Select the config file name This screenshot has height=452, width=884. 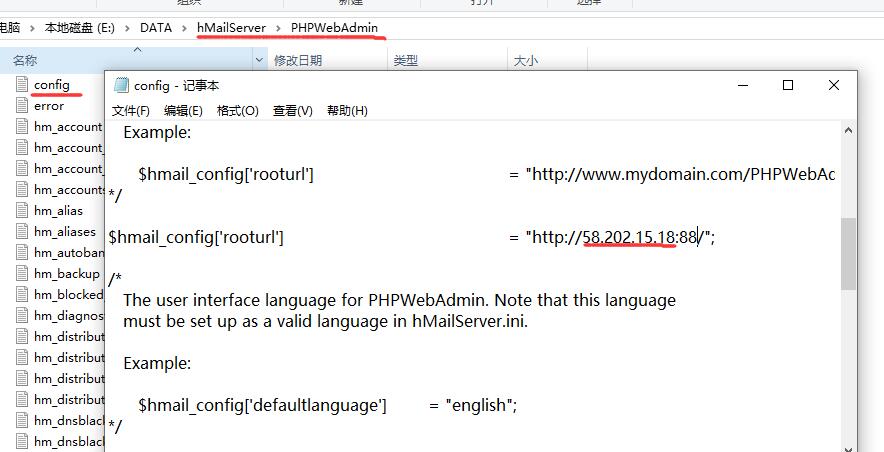52,85
